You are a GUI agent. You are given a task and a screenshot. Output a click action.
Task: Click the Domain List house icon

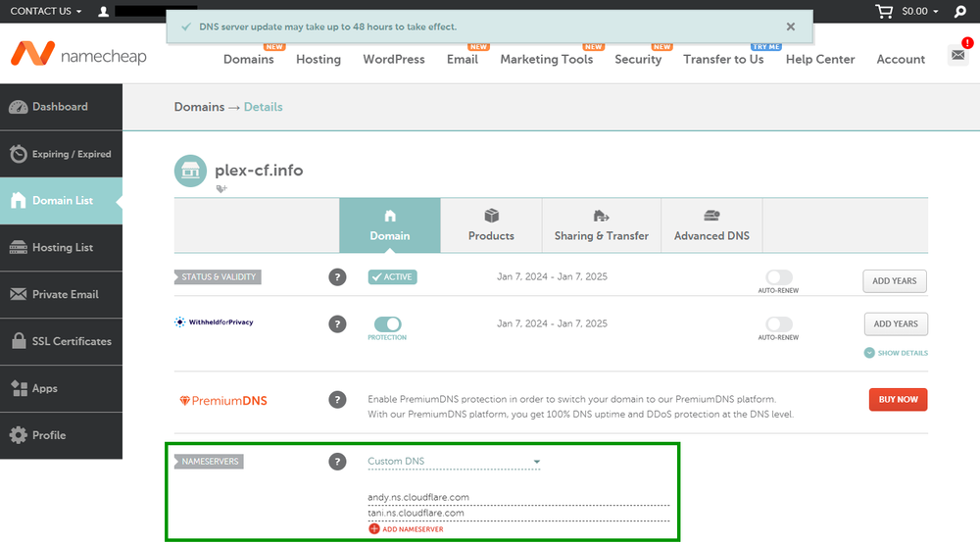click(x=18, y=200)
